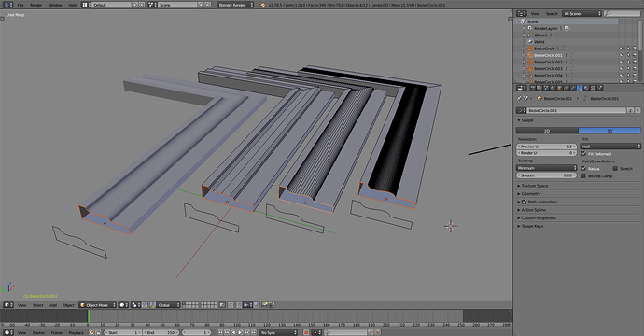The height and width of the screenshot is (336, 644).
Task: Open the Material properties tab icon
Action: point(586,88)
